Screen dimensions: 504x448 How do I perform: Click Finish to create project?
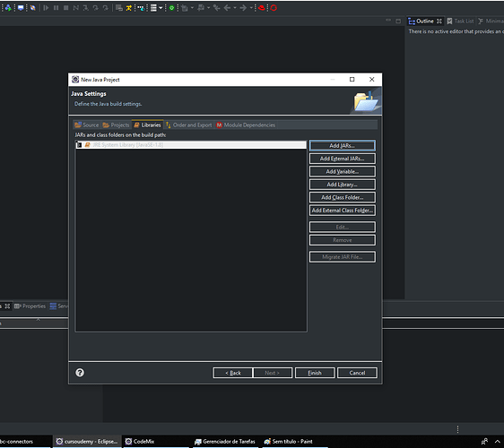[x=315, y=373]
